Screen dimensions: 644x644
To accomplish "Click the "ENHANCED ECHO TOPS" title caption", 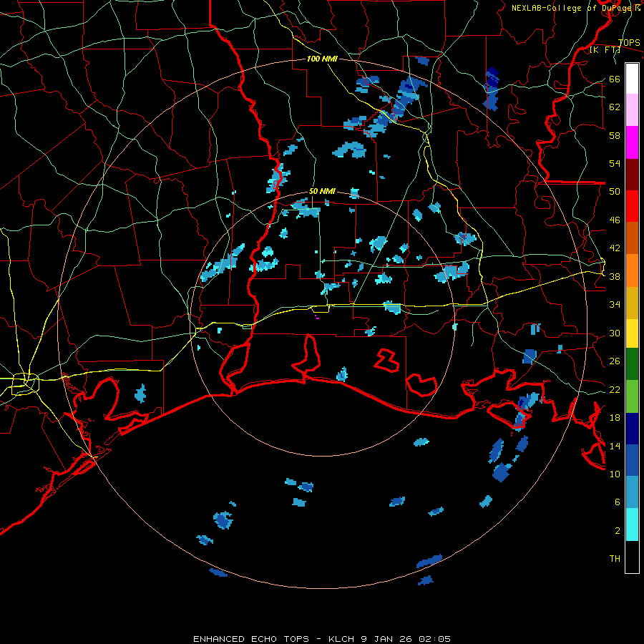I will click(x=251, y=639).
